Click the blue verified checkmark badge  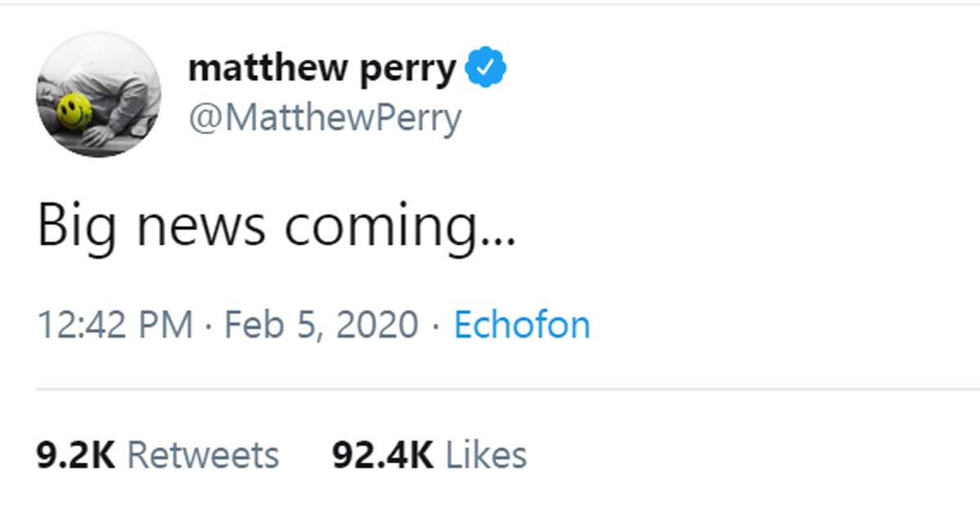tap(486, 69)
